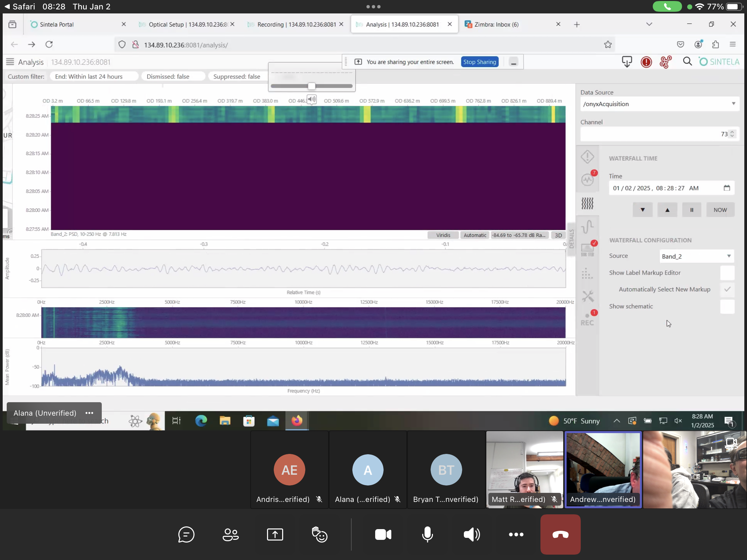Screen dimensions: 747x560
Task: Open Microsoft Edge in the shared taskbar
Action: click(201, 421)
